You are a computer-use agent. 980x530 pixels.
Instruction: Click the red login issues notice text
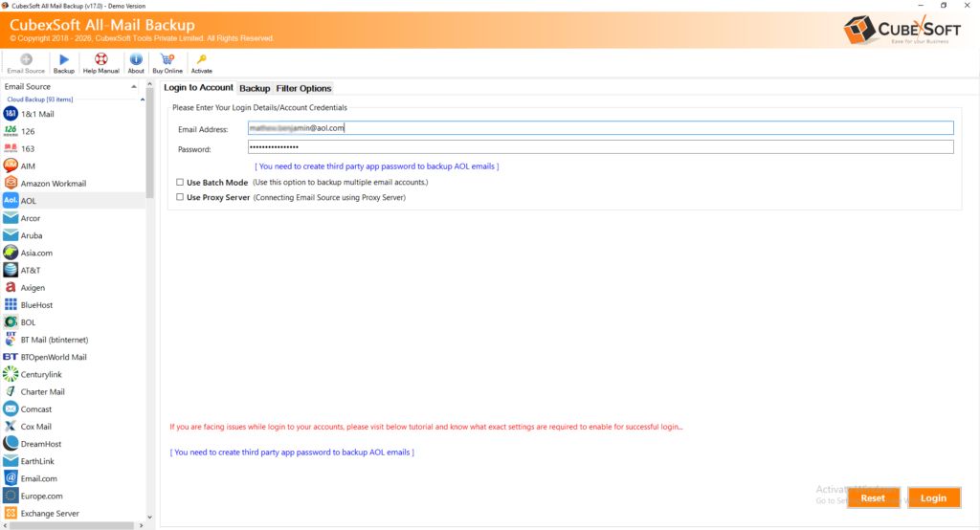click(426, 427)
